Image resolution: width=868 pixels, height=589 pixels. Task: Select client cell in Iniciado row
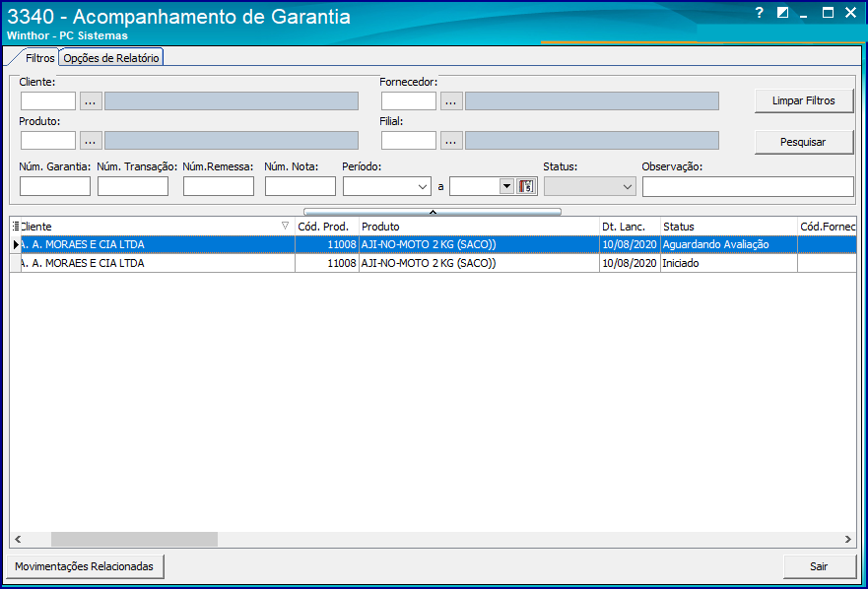coord(158,264)
